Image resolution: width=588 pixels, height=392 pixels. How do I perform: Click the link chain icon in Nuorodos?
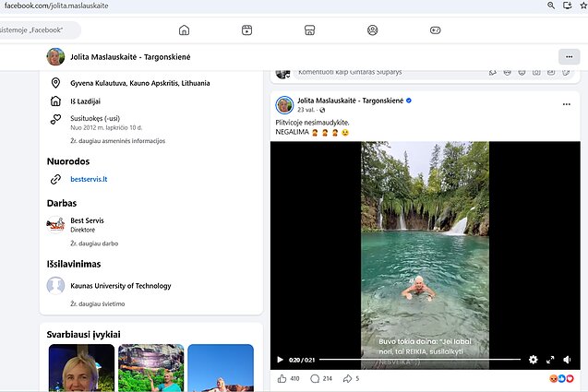point(55,179)
